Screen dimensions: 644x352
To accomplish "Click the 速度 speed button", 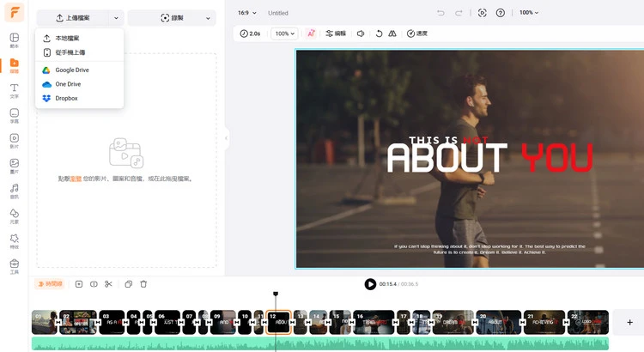I will point(417,33).
